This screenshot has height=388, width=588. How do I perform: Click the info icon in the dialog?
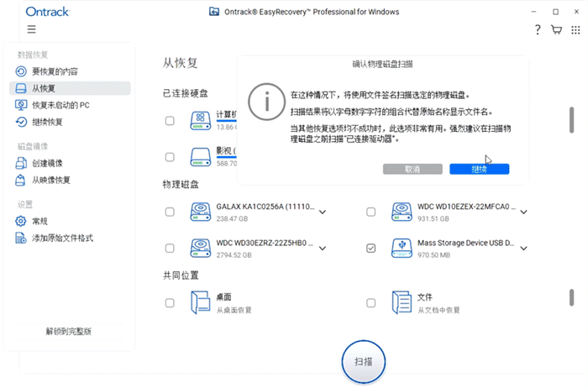(266, 102)
